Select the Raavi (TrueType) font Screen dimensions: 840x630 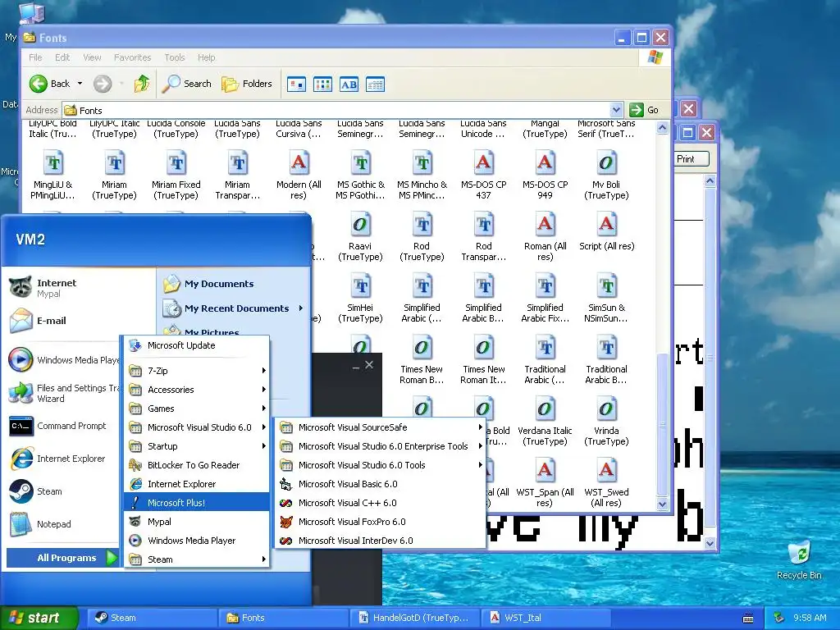click(x=360, y=236)
